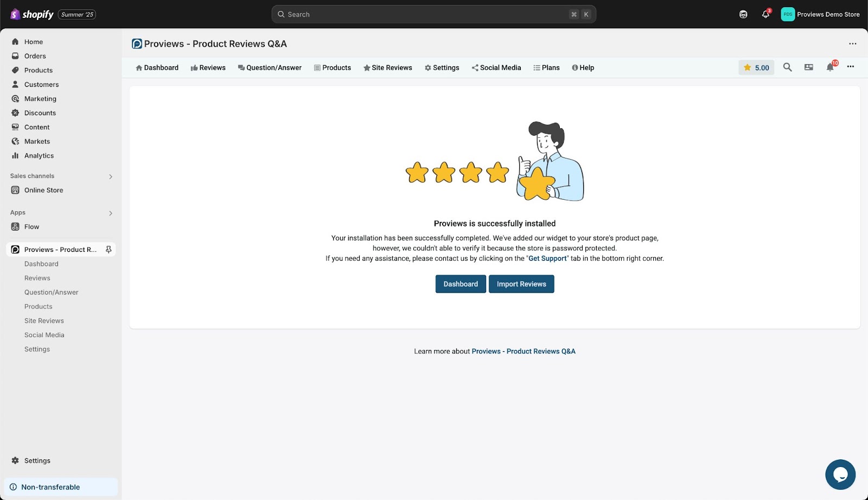Open Proviews - Product Reviews Q&A link

click(x=524, y=351)
